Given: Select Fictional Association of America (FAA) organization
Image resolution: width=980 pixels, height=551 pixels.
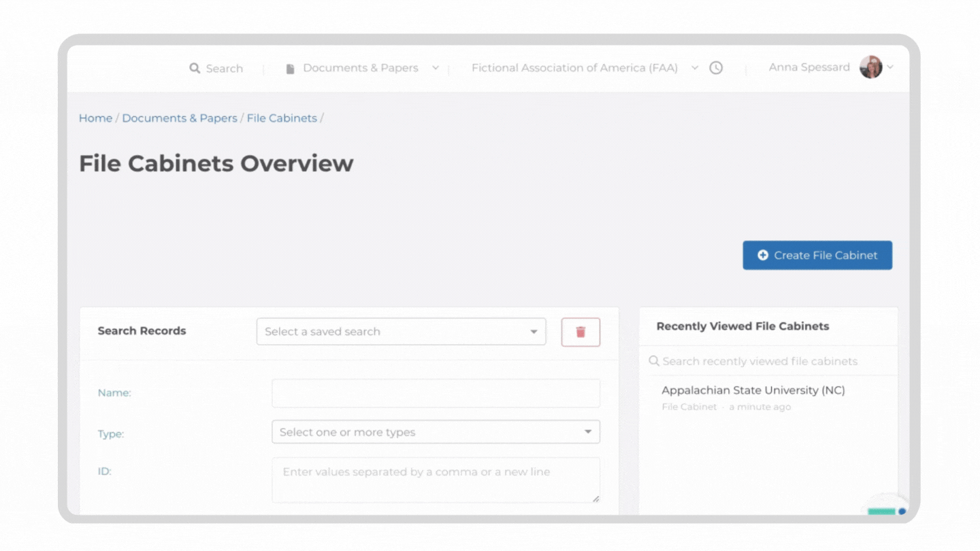Looking at the screenshot, I should coord(574,68).
